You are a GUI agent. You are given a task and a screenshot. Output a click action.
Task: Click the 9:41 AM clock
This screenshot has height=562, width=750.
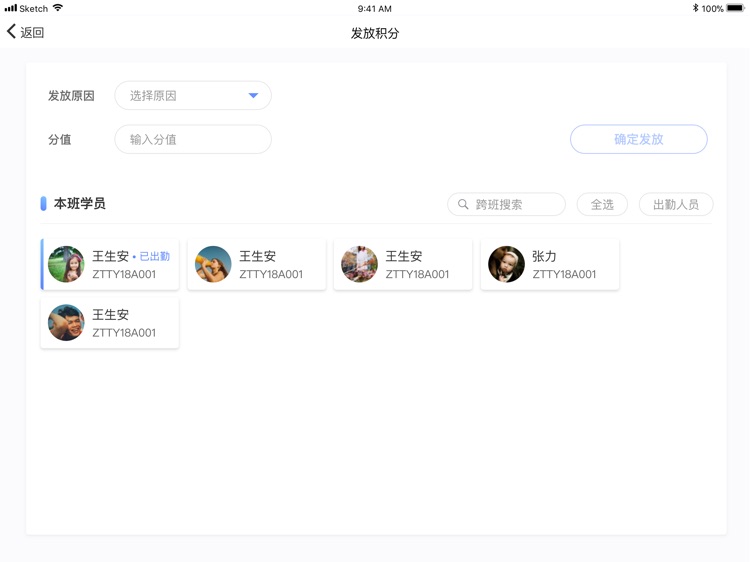(x=375, y=9)
